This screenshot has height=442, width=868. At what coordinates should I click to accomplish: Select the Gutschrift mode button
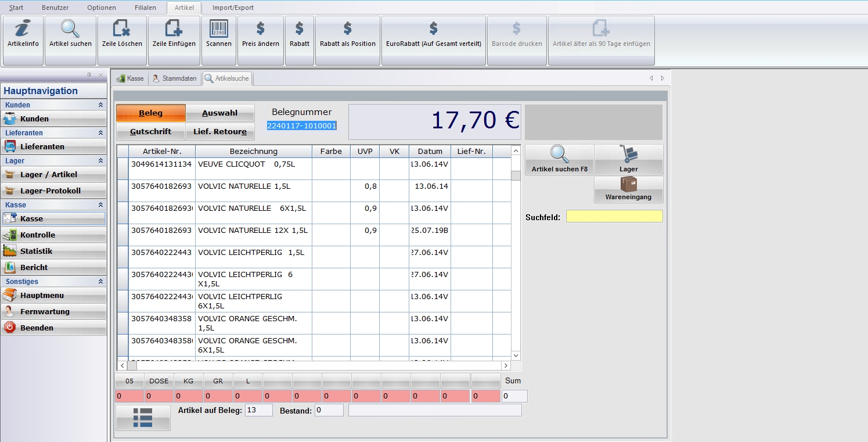click(150, 132)
